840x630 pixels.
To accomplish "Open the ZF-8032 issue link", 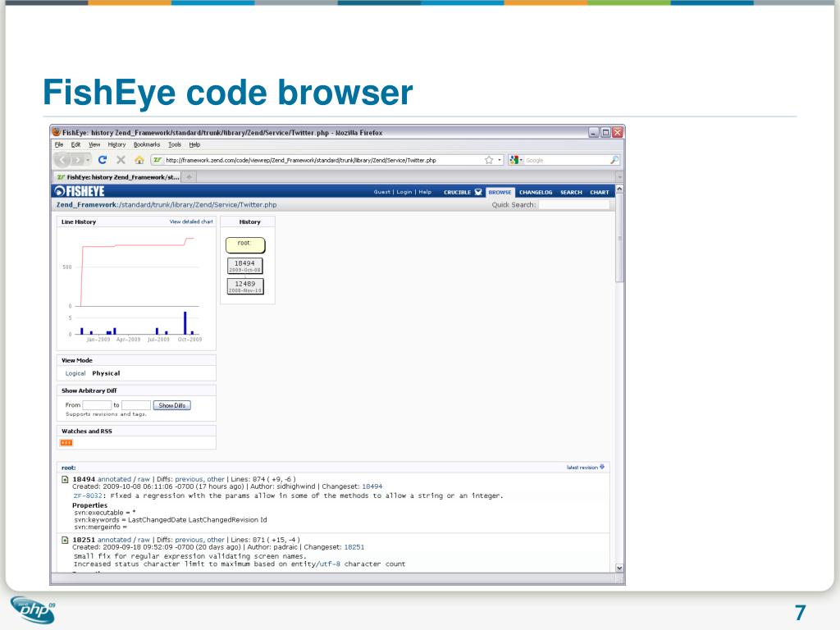I will coord(87,495).
